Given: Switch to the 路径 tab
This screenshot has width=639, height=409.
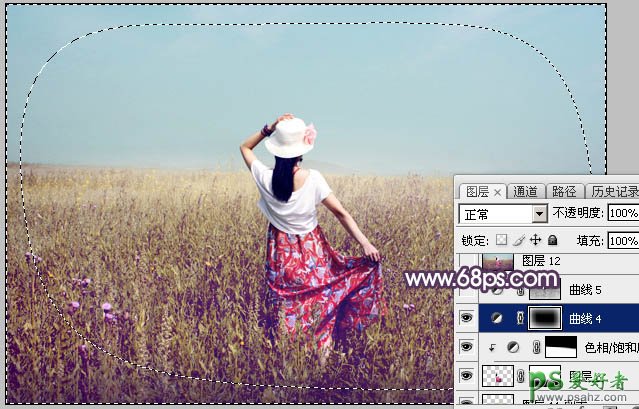Looking at the screenshot, I should point(564,191).
